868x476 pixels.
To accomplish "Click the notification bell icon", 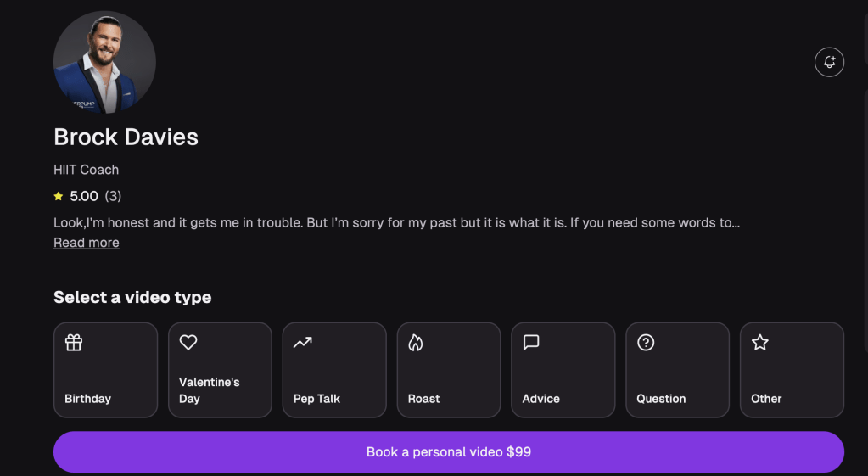I will click(x=829, y=62).
